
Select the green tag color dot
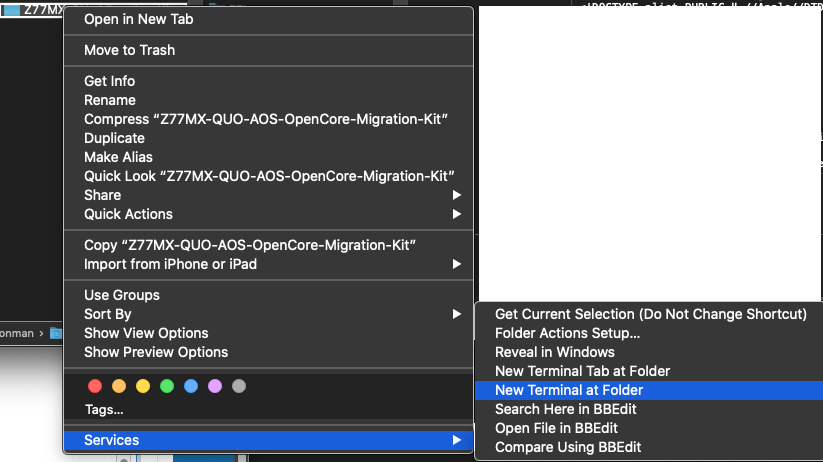point(167,386)
